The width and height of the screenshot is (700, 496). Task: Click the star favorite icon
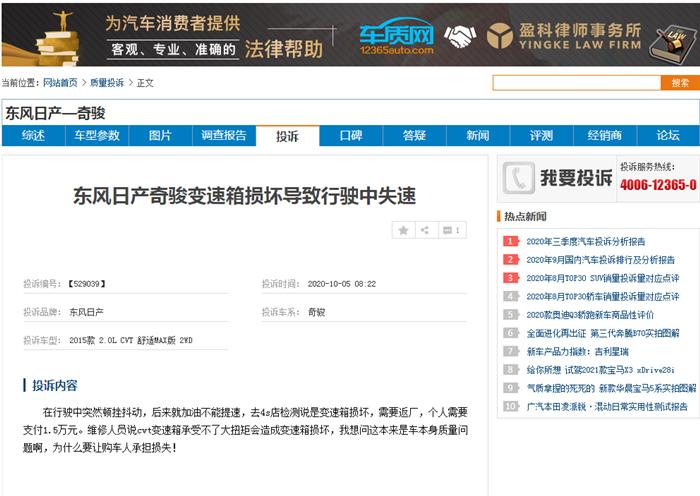[403, 230]
